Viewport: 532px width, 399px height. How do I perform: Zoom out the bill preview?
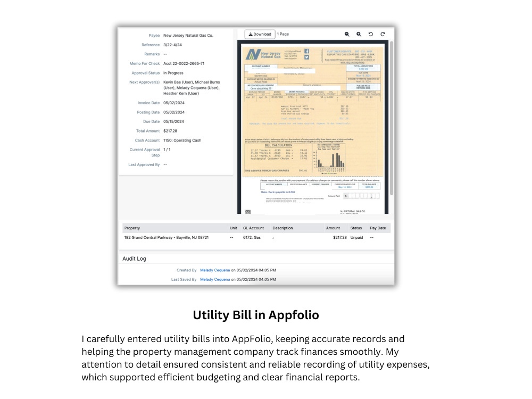click(347, 34)
